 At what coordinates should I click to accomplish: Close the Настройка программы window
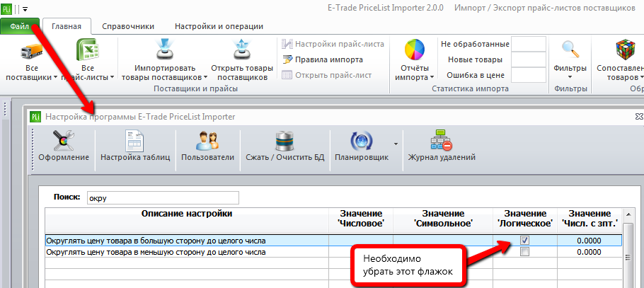(x=638, y=117)
